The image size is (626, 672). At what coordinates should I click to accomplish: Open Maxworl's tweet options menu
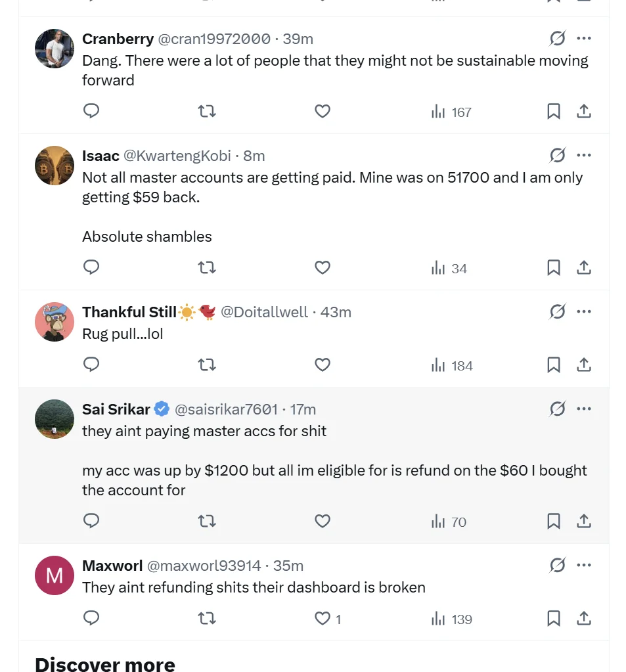click(x=583, y=565)
